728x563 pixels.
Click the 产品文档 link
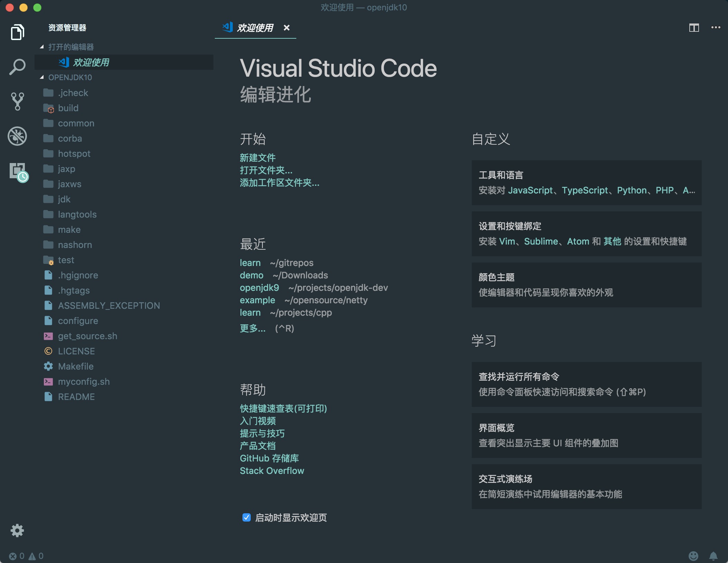[258, 446]
